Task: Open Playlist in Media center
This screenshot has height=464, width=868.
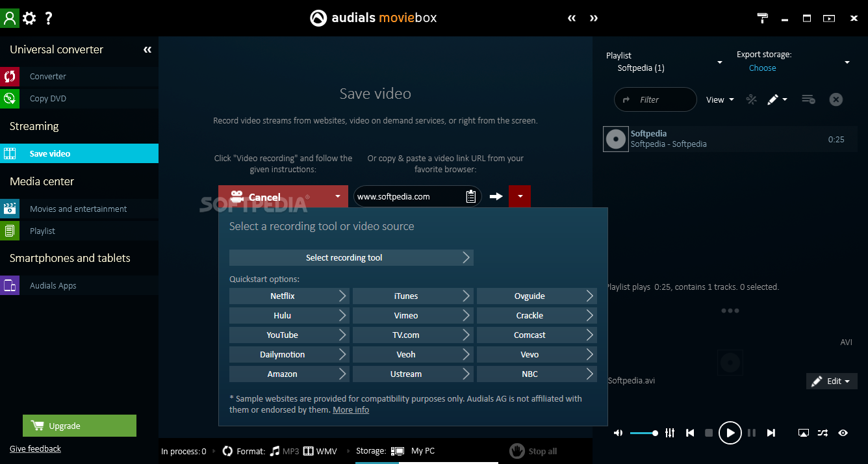Action: [79, 231]
